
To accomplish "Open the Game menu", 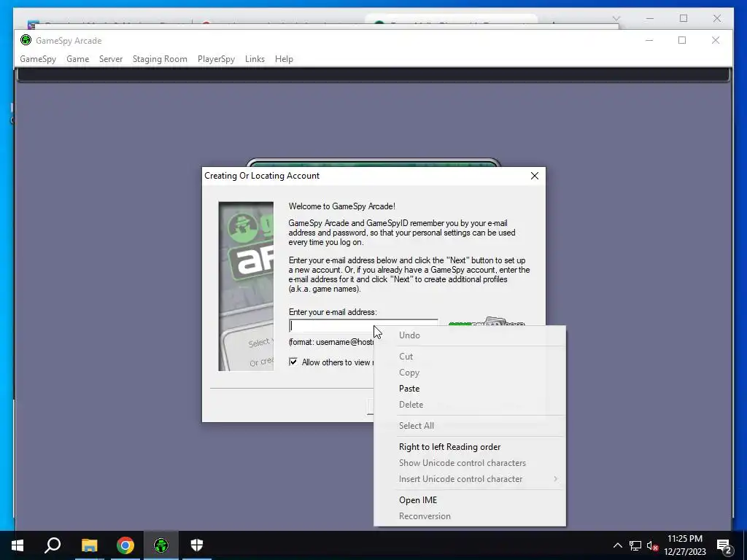I will [77, 59].
